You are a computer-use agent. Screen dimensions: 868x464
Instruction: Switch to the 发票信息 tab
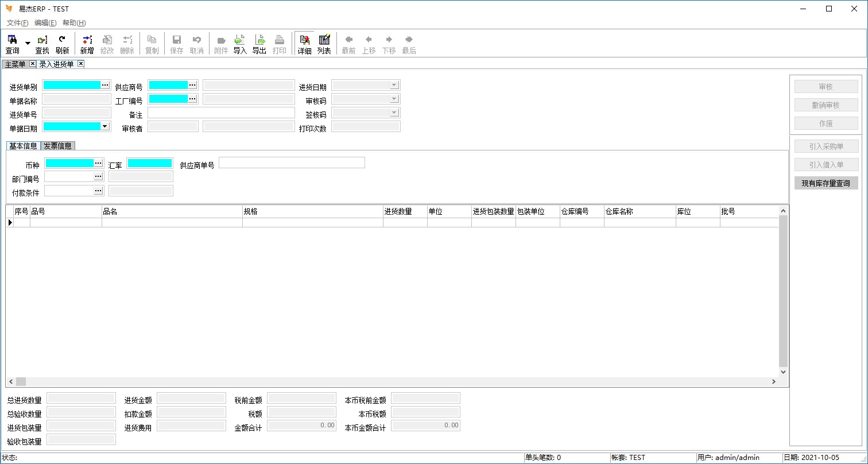pyautogui.click(x=58, y=146)
